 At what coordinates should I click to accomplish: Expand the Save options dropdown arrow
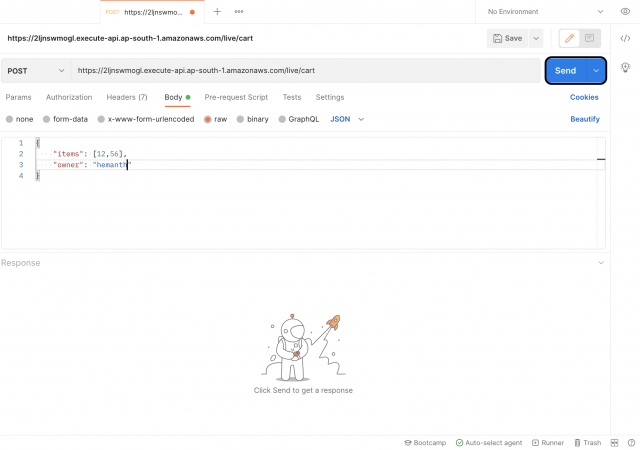pyautogui.click(x=536, y=38)
